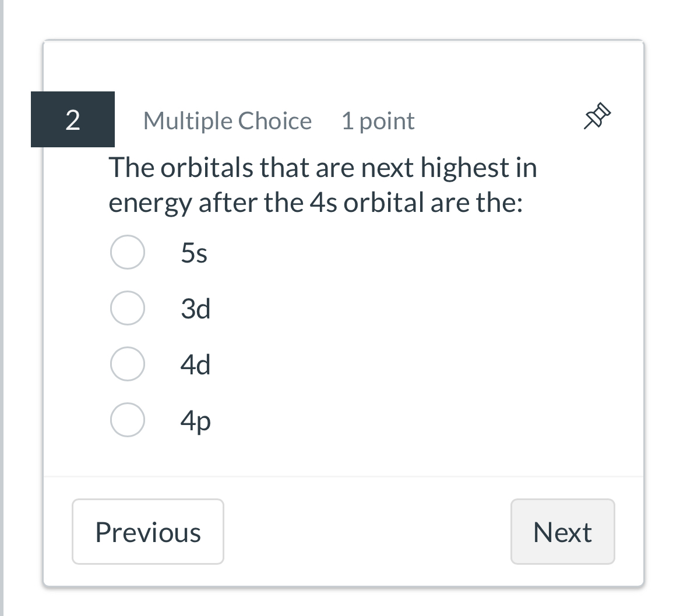Select the 4p orbital answer
687x616 pixels.
128,419
